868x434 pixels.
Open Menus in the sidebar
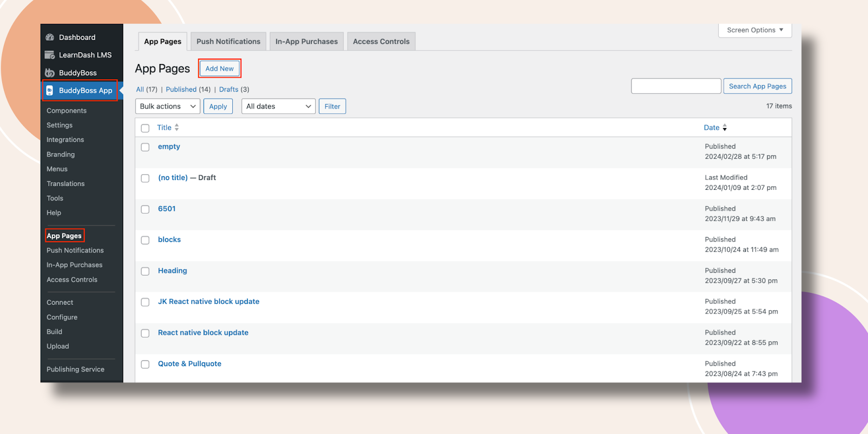coord(57,169)
